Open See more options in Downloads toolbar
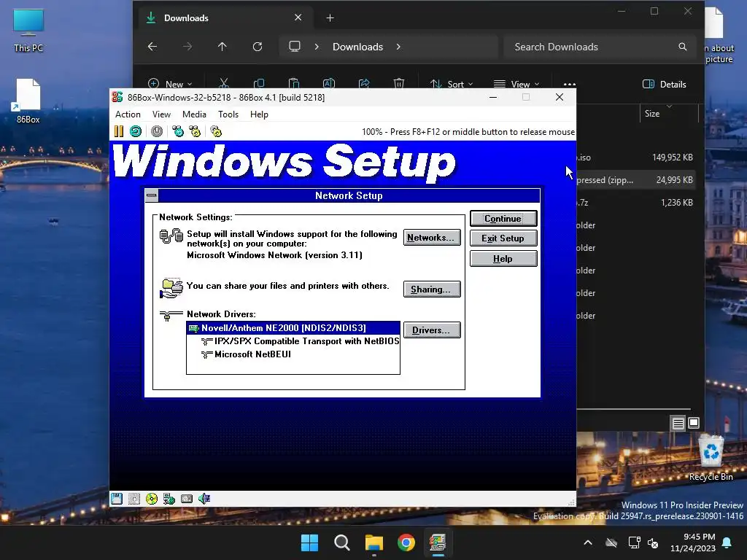The image size is (747, 560). (x=570, y=84)
